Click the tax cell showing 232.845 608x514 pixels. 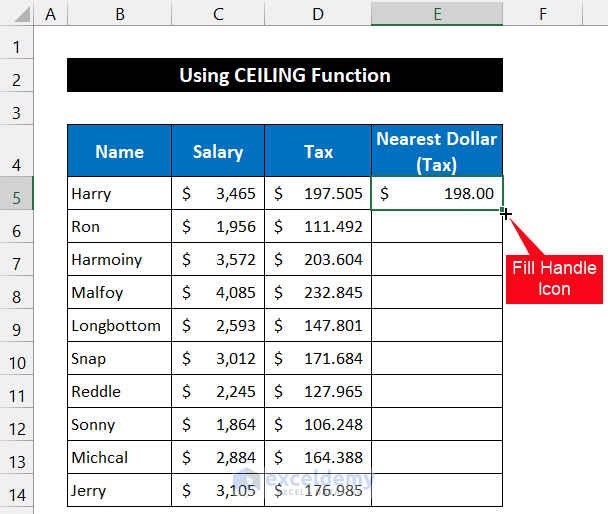[318, 292]
